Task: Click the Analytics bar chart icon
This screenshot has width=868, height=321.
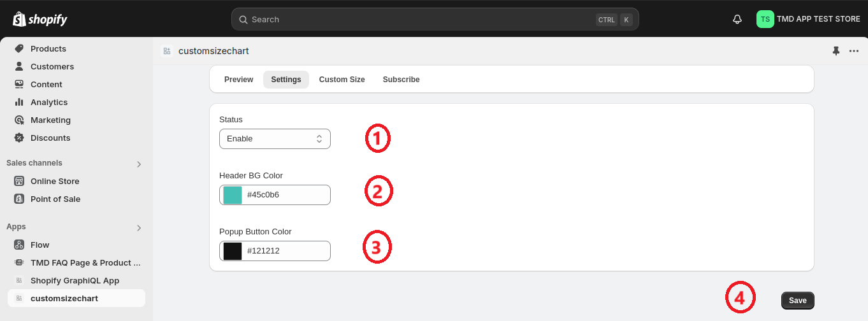Action: 19,102
